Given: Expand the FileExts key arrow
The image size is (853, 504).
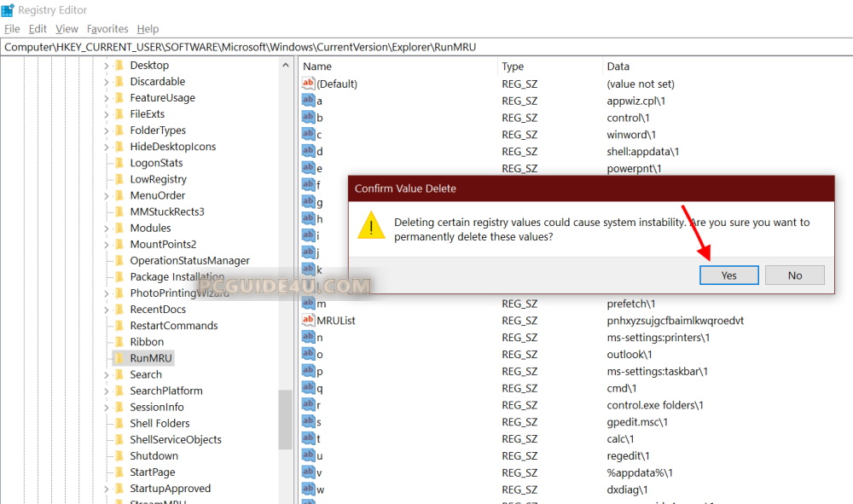Looking at the screenshot, I should (107, 114).
